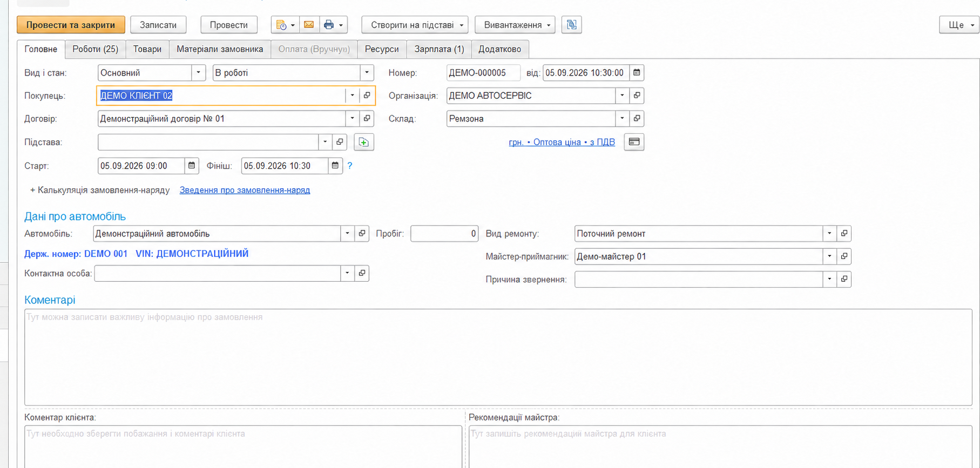This screenshot has height=468, width=980.
Task: Expand the Покупець dropdown arrow
Action: 352,96
